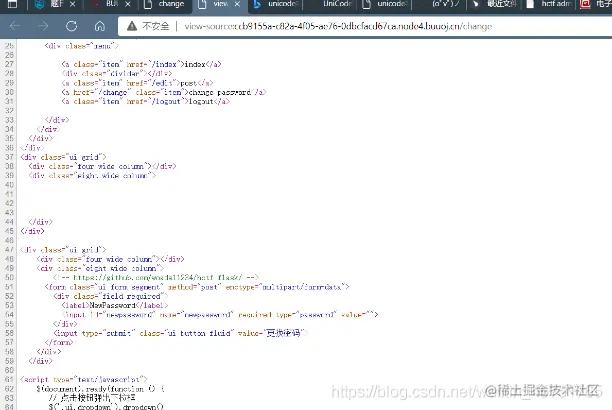
Task: Click the form tag text on line 51
Action: click(x=197, y=287)
